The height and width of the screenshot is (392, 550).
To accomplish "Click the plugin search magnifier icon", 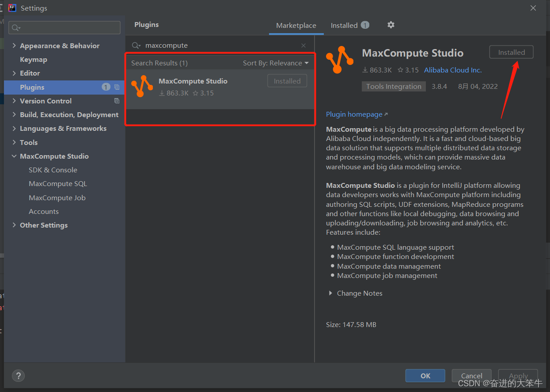I will click(136, 46).
